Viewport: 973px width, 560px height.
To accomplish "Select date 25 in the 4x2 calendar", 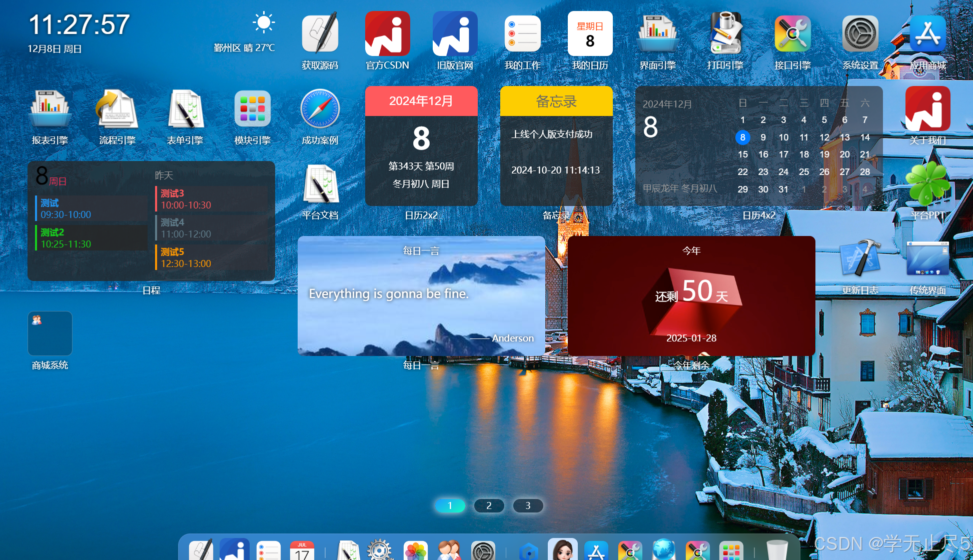I will click(x=804, y=171).
